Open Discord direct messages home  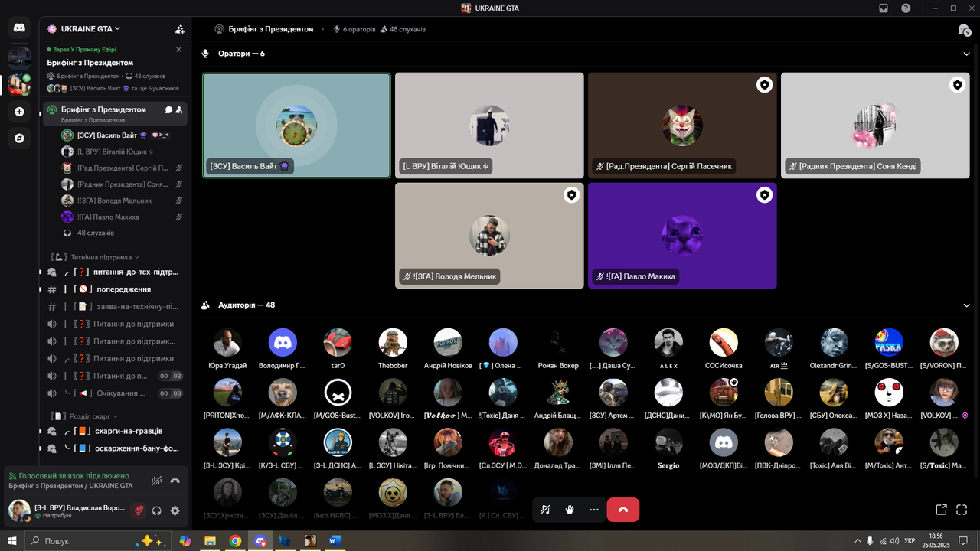pyautogui.click(x=19, y=28)
